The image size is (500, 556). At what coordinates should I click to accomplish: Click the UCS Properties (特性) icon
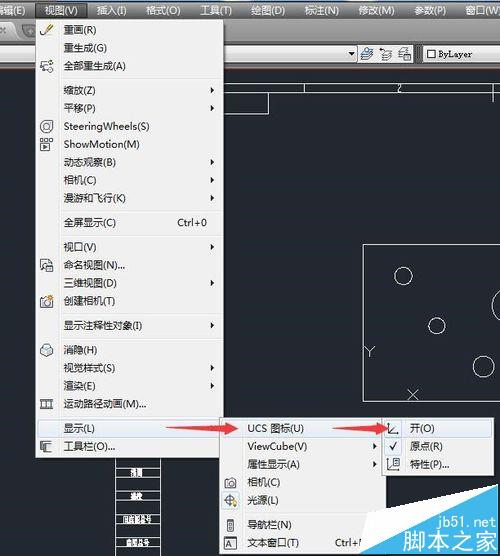pos(393,464)
